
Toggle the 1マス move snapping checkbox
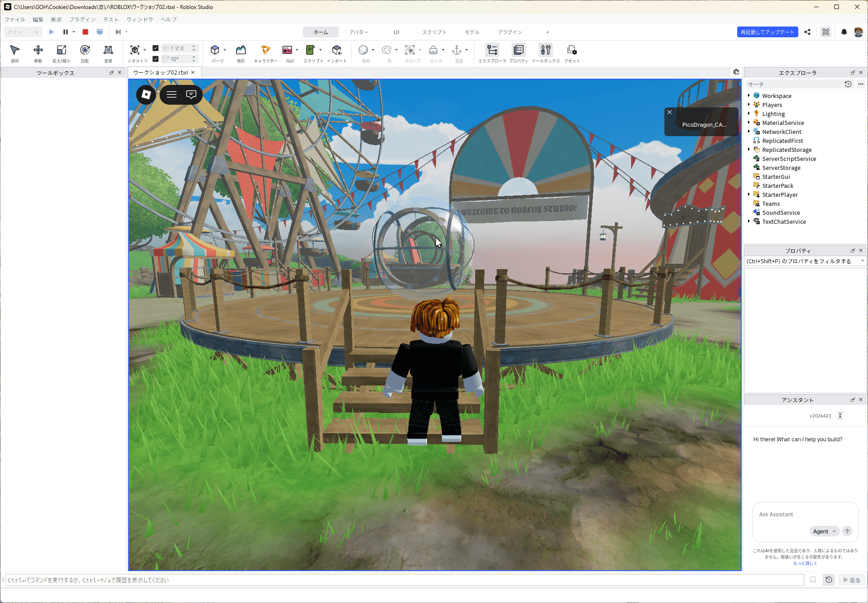point(156,48)
